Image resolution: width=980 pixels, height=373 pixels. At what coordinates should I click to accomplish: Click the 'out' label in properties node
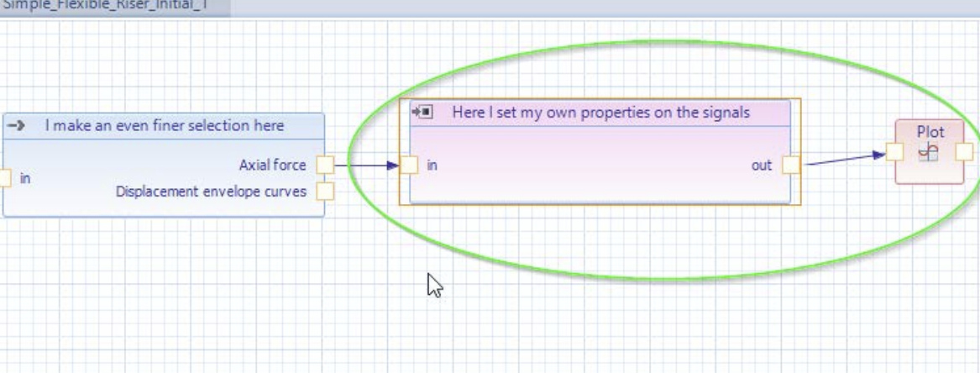tap(761, 165)
